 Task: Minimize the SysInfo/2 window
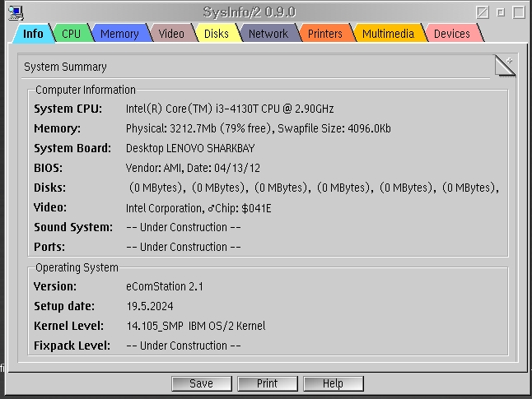501,12
